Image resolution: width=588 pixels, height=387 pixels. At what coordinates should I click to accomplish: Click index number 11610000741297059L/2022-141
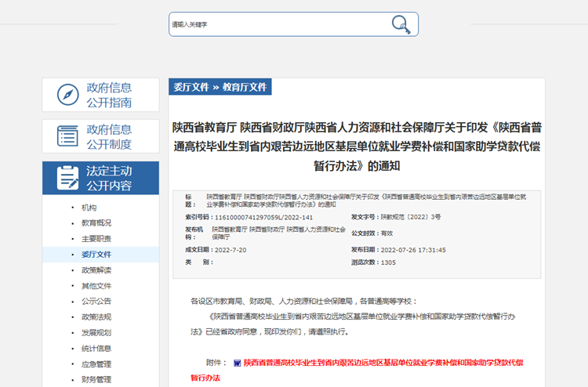263,217
